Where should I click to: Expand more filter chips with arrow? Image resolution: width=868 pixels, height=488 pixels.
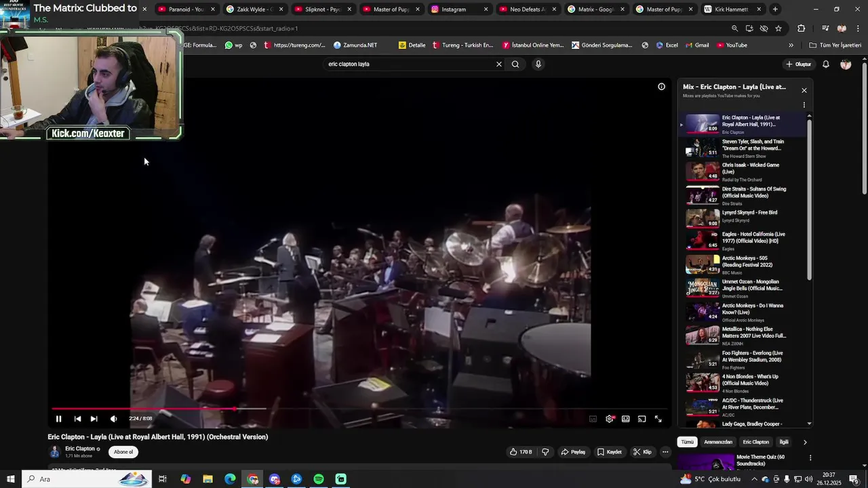coord(805,442)
